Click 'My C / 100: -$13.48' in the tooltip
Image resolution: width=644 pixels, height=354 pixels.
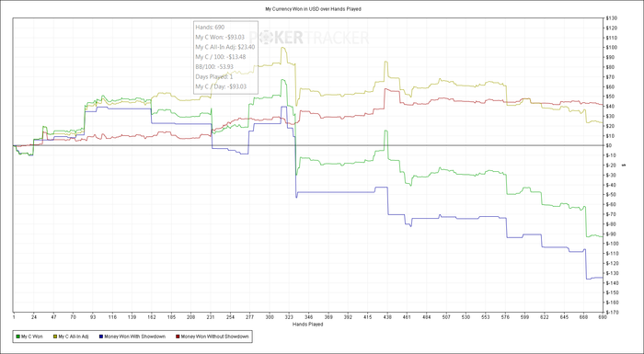(x=221, y=57)
